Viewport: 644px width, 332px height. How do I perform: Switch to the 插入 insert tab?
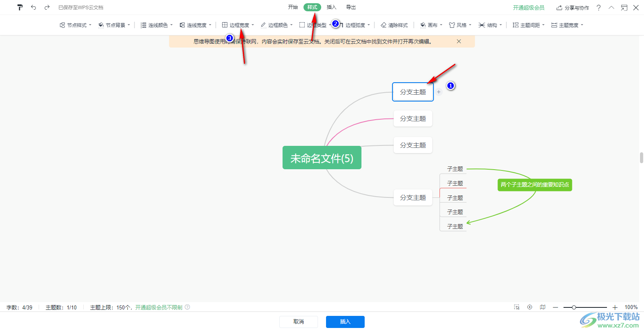332,7
